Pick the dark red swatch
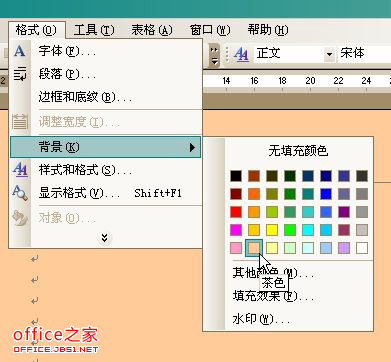Viewport: 391px width, 362px height. (x=236, y=194)
